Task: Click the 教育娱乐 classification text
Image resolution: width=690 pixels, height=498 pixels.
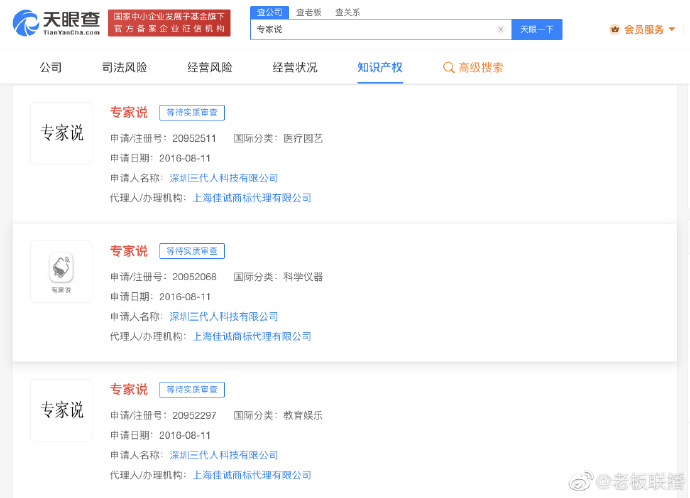Action: click(x=303, y=416)
